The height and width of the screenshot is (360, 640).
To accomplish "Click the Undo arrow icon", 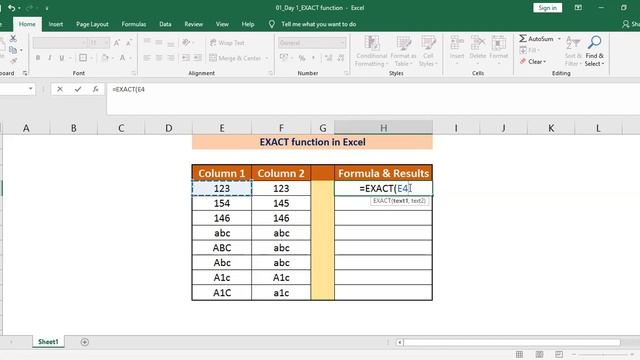I will 11,8.
